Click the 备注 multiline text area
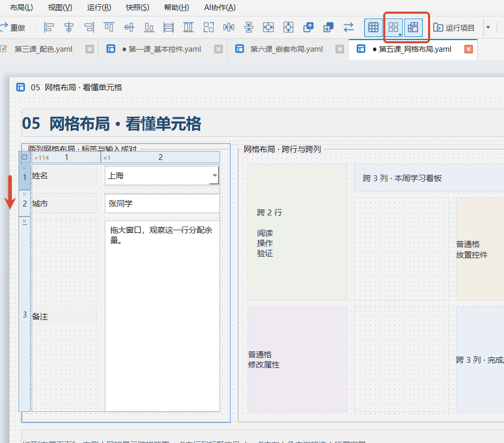The image size is (504, 443). tap(163, 316)
